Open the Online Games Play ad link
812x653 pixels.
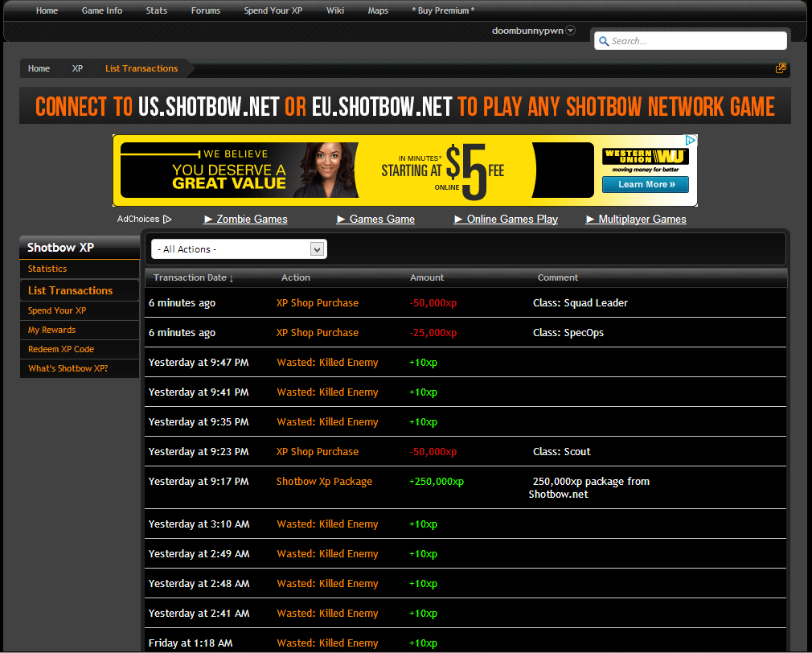[x=506, y=219]
